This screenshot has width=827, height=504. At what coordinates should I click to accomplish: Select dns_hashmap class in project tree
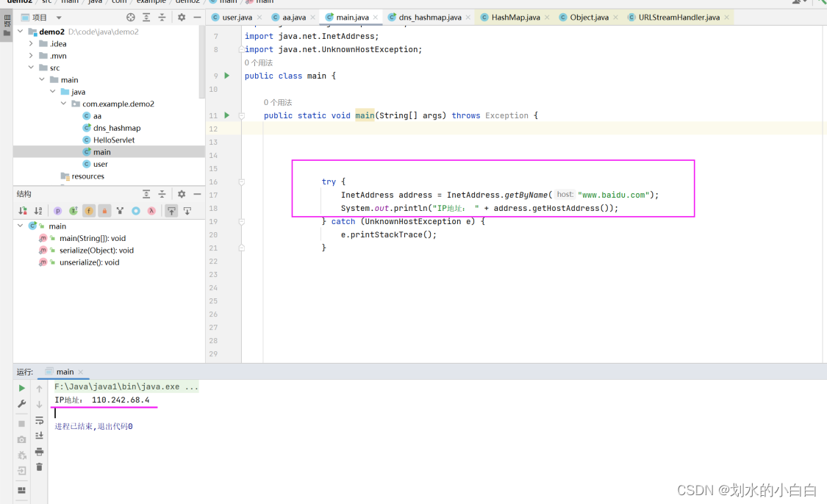[x=117, y=128]
